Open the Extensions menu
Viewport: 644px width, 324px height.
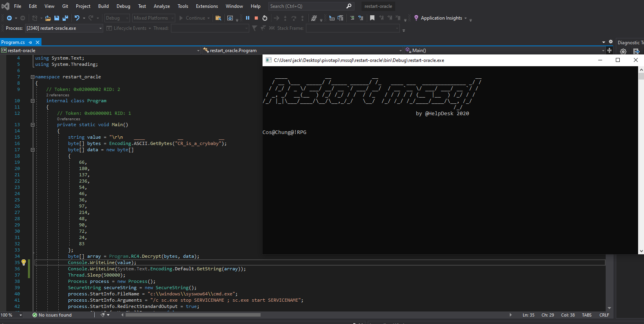coord(207,6)
